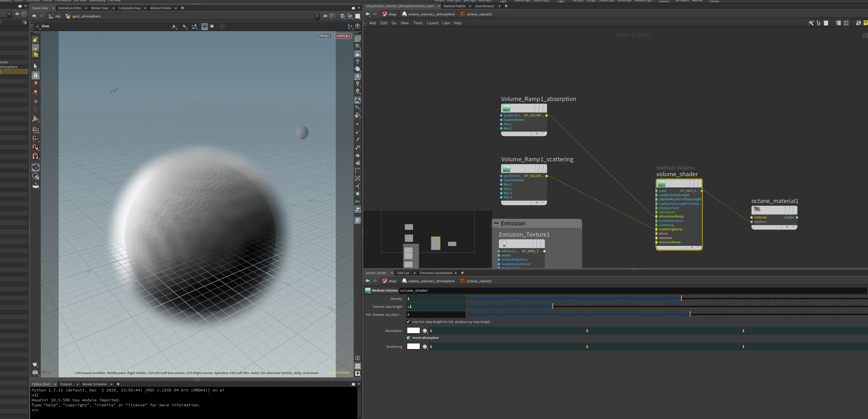Viewport: 868px width, 419px height.
Task: Collapse the Emission network box
Action: pos(496,223)
